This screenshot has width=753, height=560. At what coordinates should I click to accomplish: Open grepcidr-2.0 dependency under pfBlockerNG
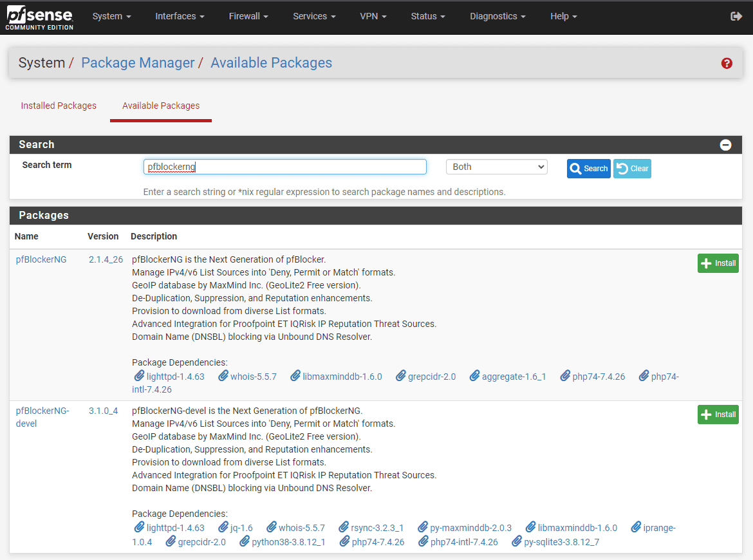[x=426, y=377]
